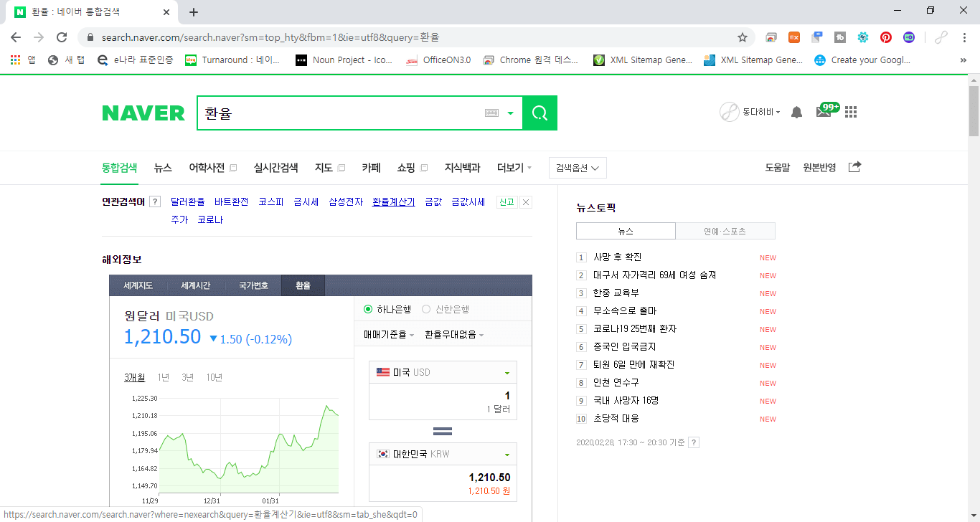Open the Naver services grid icon
Viewport: 980px width, 522px height.
tap(851, 112)
